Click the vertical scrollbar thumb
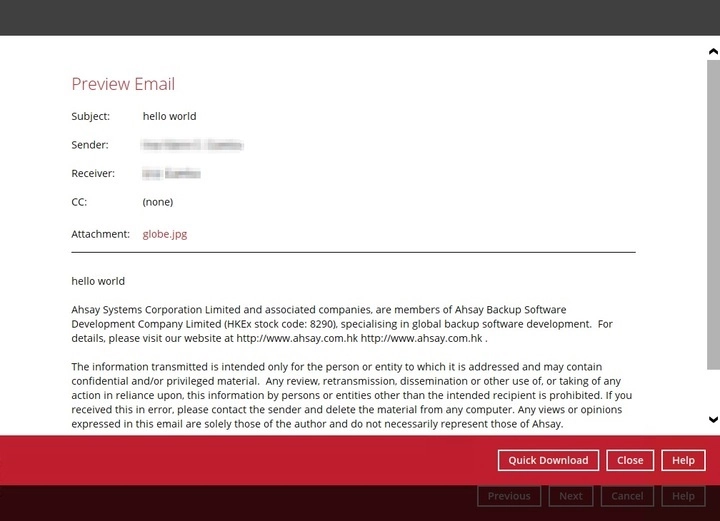Image resolution: width=720 pixels, height=521 pixels. [713, 214]
